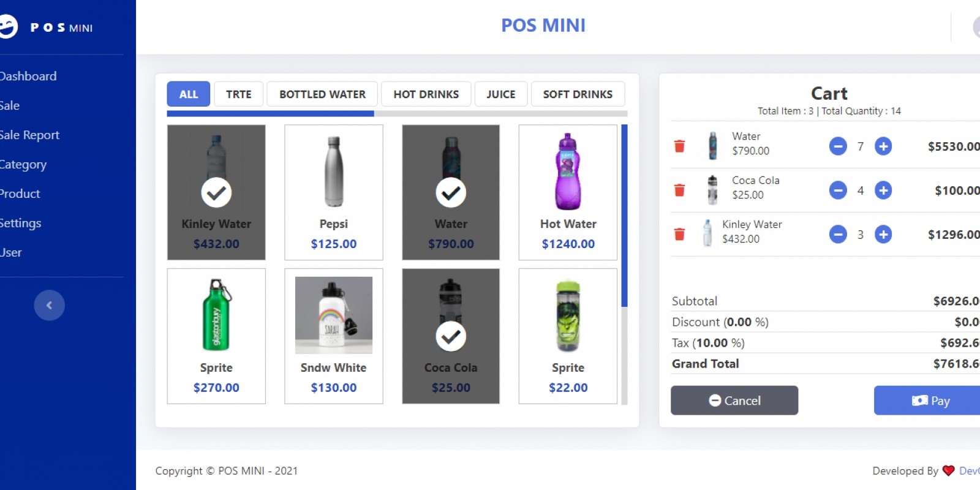This screenshot has width=980, height=490.
Task: Increase Coca Cola quantity with plus
Action: (883, 190)
